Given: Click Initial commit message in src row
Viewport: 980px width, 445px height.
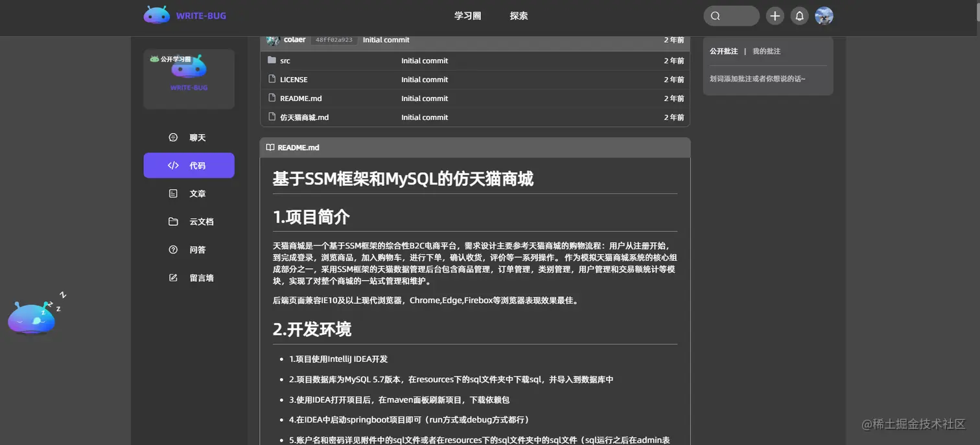Looking at the screenshot, I should pyautogui.click(x=425, y=61).
